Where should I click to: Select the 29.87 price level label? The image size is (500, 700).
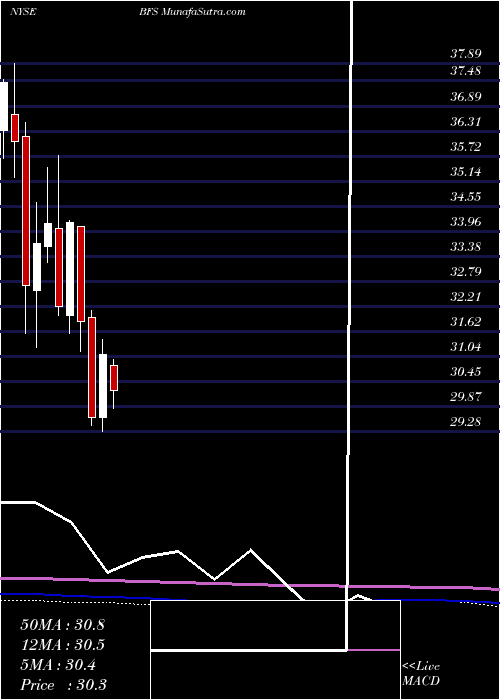click(x=466, y=396)
